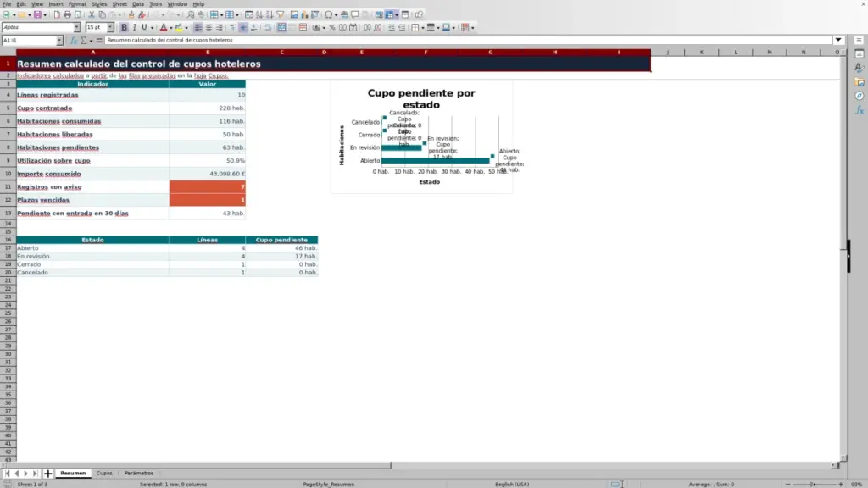Open the sidebar Styles panel
The height and width of the screenshot is (488, 868).
tap(860, 68)
